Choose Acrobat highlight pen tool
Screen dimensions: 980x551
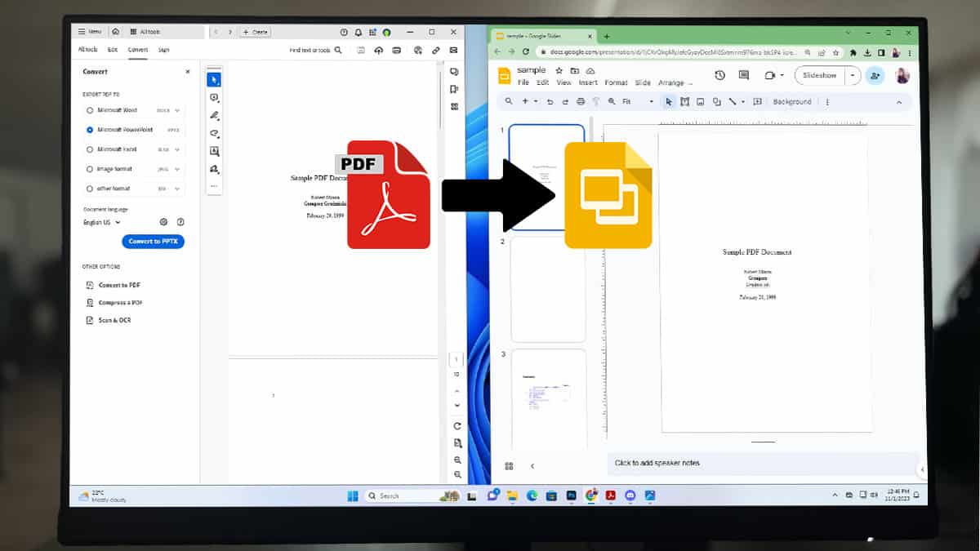point(214,115)
